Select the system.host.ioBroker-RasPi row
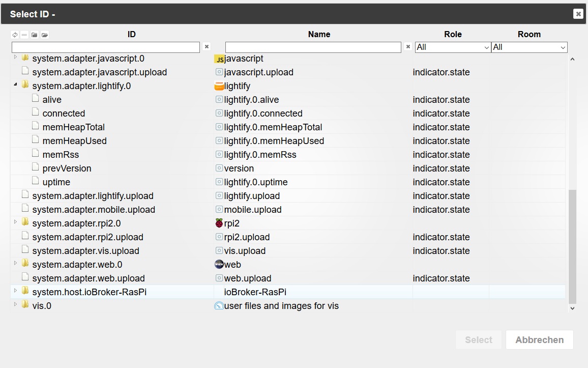Viewport: 588px width, 368px height. (89, 292)
